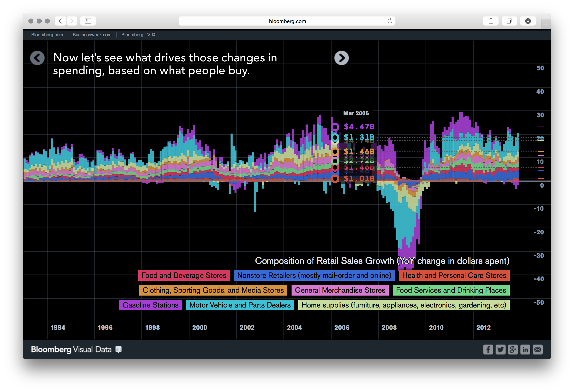This screenshot has width=574, height=392.
Task: Select the $4.47B marker at Mar 2006
Action: [x=335, y=127]
